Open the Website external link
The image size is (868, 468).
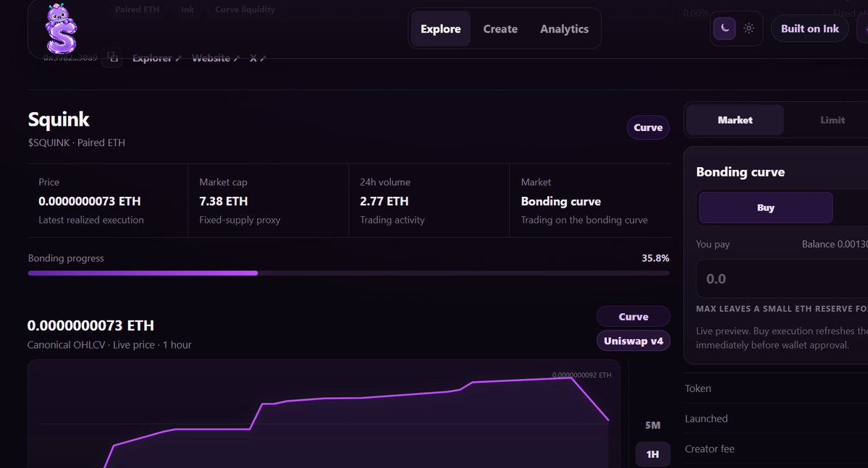(215, 58)
